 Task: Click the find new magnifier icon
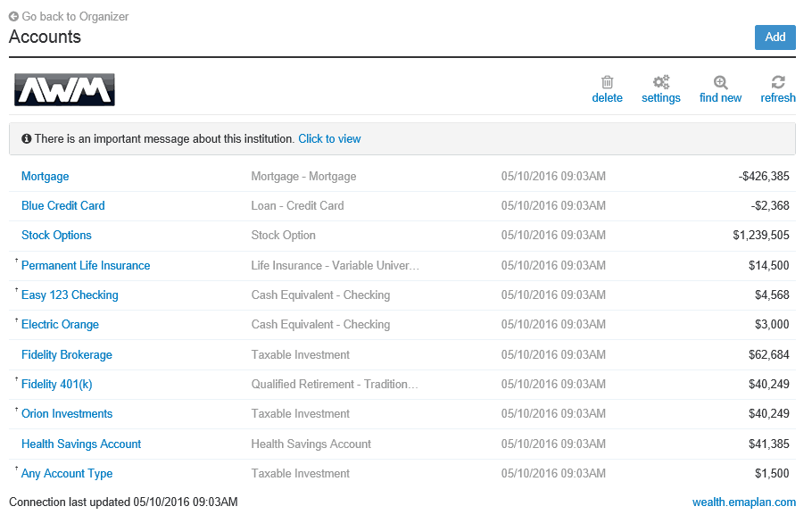(x=719, y=80)
